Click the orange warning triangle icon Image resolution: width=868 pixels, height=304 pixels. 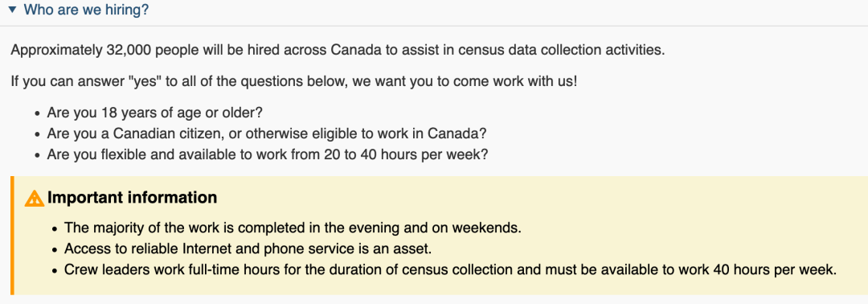tap(35, 198)
